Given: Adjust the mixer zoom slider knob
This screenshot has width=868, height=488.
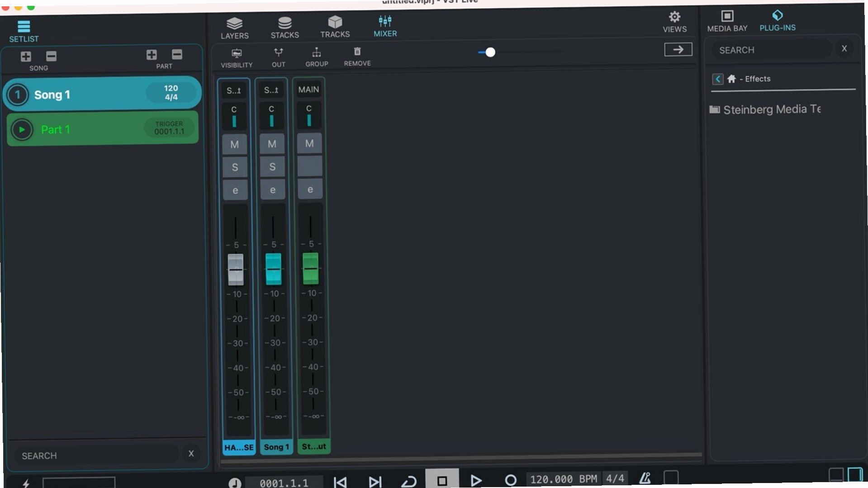Looking at the screenshot, I should coord(490,52).
